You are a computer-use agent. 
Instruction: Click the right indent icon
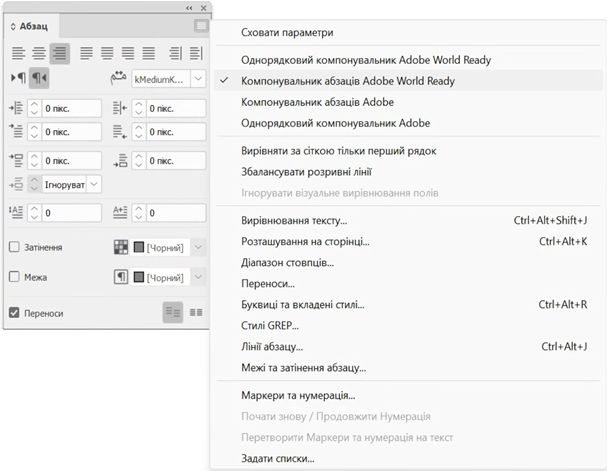[x=120, y=108]
